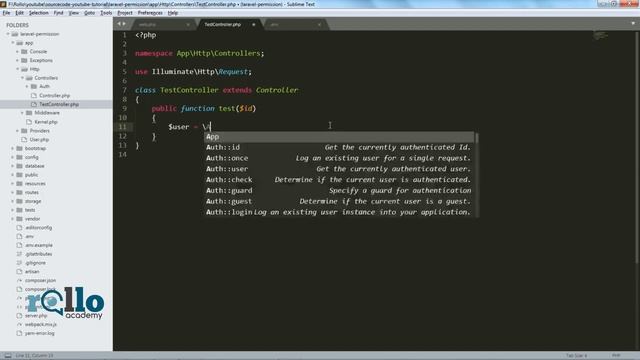Screen dimensions: 640x360
Task: Open the File menu
Action: (x=6, y=13)
